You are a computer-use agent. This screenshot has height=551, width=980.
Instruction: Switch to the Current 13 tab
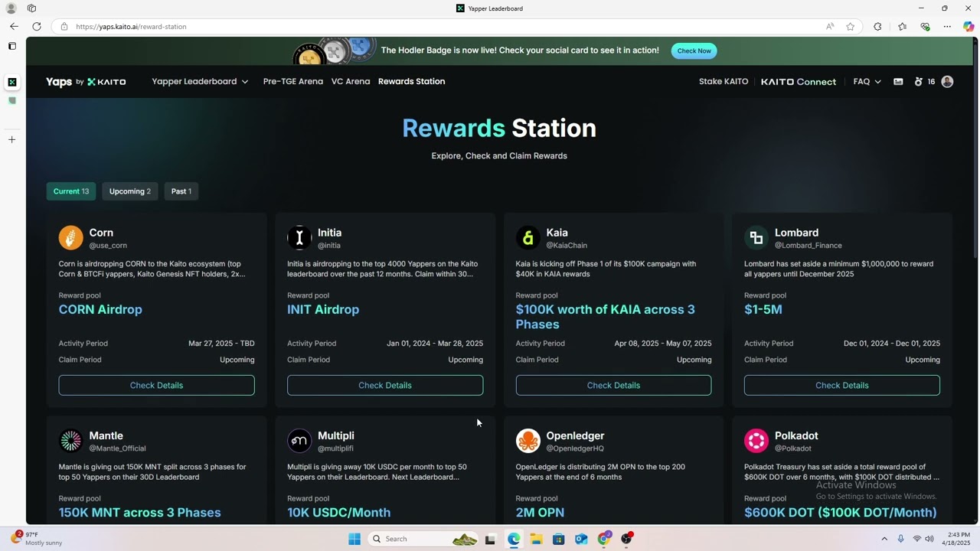click(71, 191)
